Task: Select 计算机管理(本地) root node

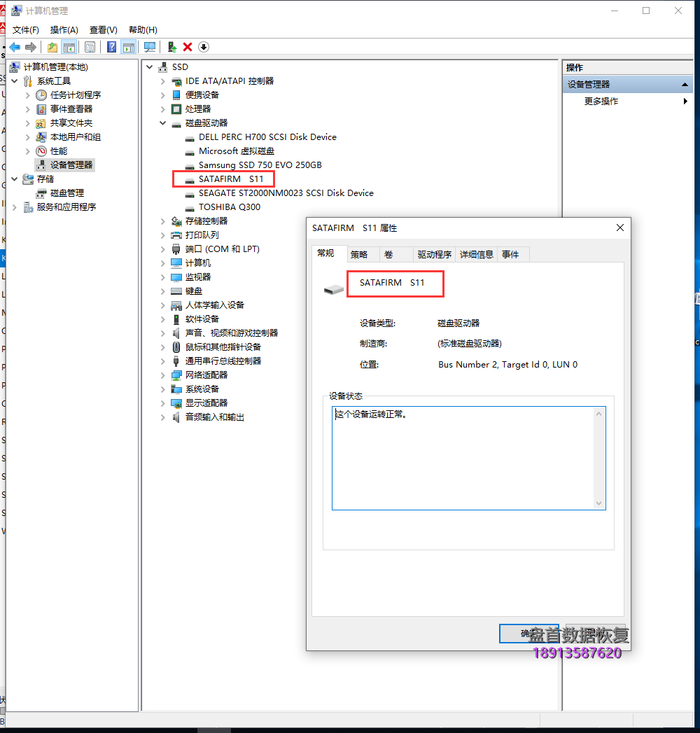Action: (55, 67)
